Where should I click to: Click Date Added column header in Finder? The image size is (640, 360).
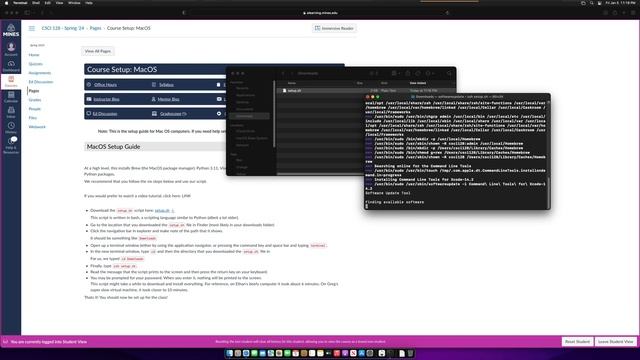[x=418, y=83]
